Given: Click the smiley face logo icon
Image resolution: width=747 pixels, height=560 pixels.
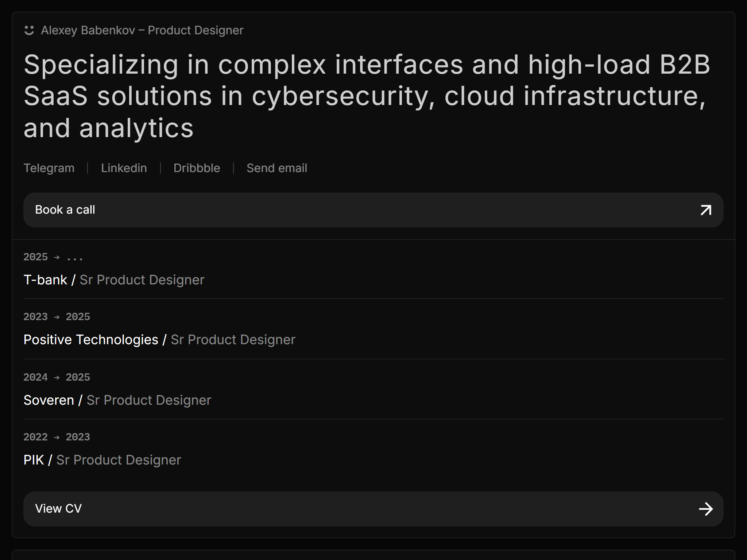Looking at the screenshot, I should coord(29,30).
